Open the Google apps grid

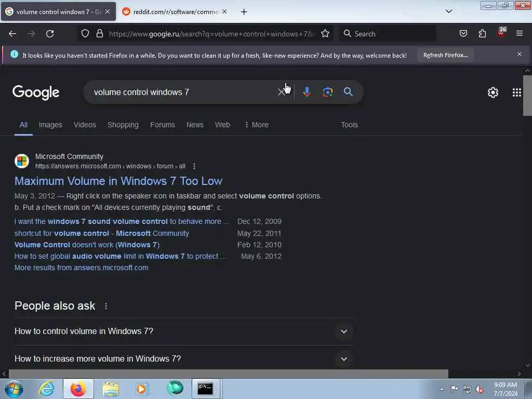point(517,92)
